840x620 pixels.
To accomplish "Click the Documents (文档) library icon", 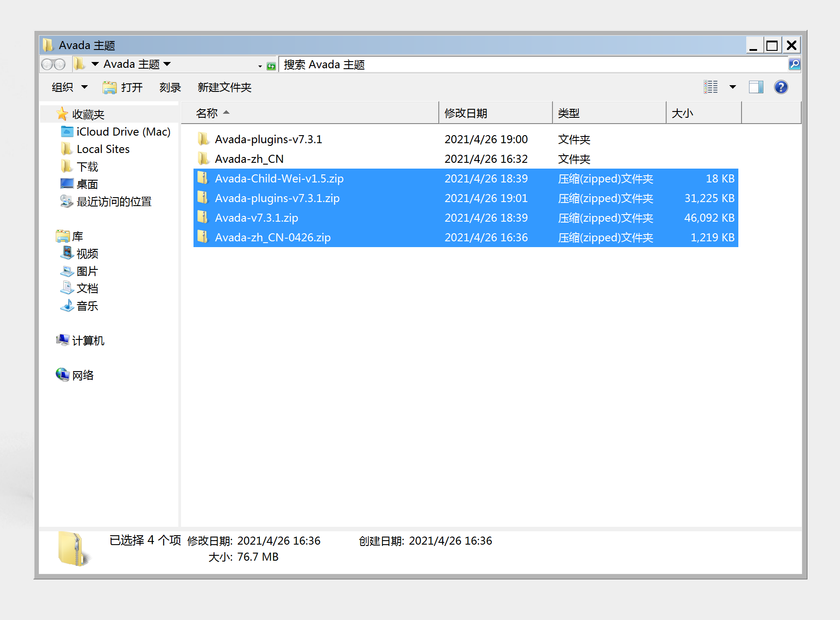I will click(x=67, y=288).
